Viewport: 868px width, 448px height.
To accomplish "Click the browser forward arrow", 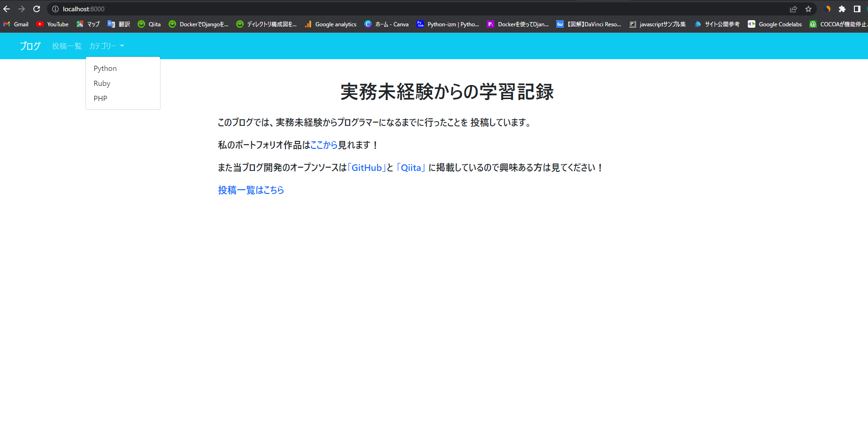I will 22,9.
